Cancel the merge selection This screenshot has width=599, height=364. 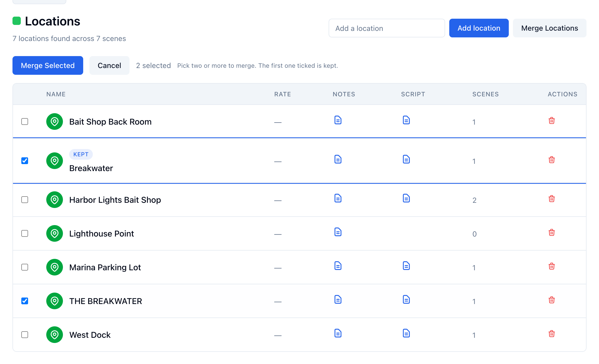[109, 65]
